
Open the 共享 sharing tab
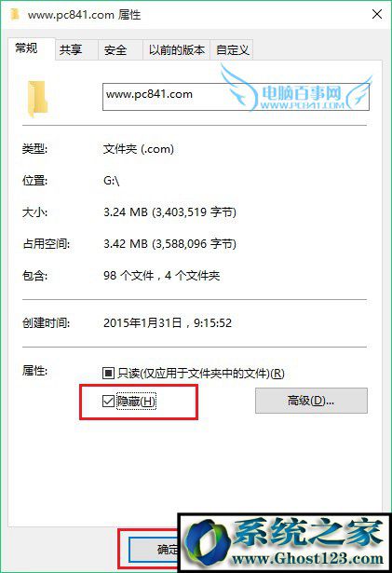[71, 49]
